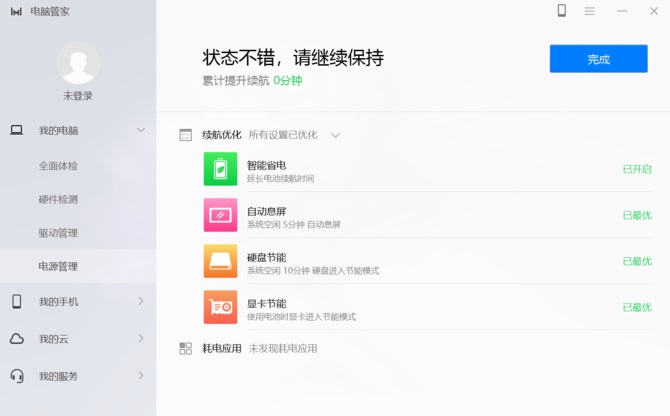Click the blue 完成 button
The height and width of the screenshot is (416, 670).
pos(598,59)
